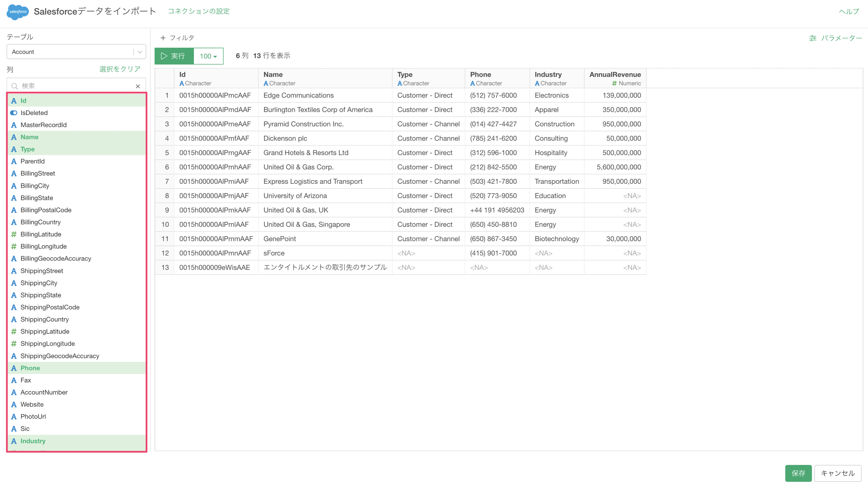The image size is (868, 486).
Task: Focus the 検索 column search field
Action: click(x=76, y=86)
